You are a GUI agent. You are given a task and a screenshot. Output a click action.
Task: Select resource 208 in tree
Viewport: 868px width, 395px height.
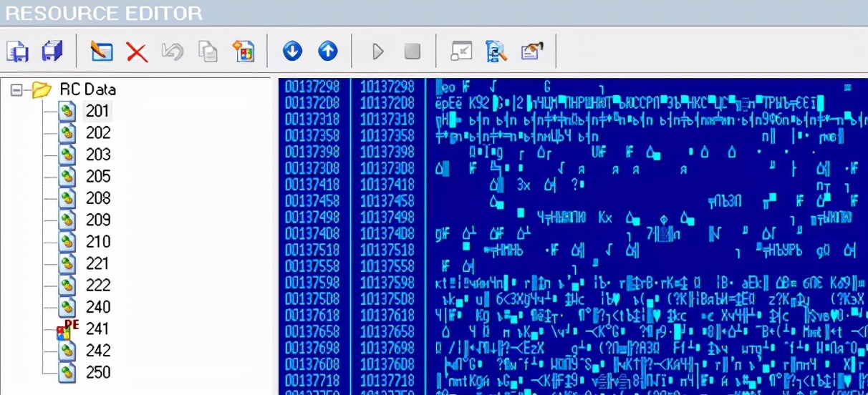(x=98, y=198)
